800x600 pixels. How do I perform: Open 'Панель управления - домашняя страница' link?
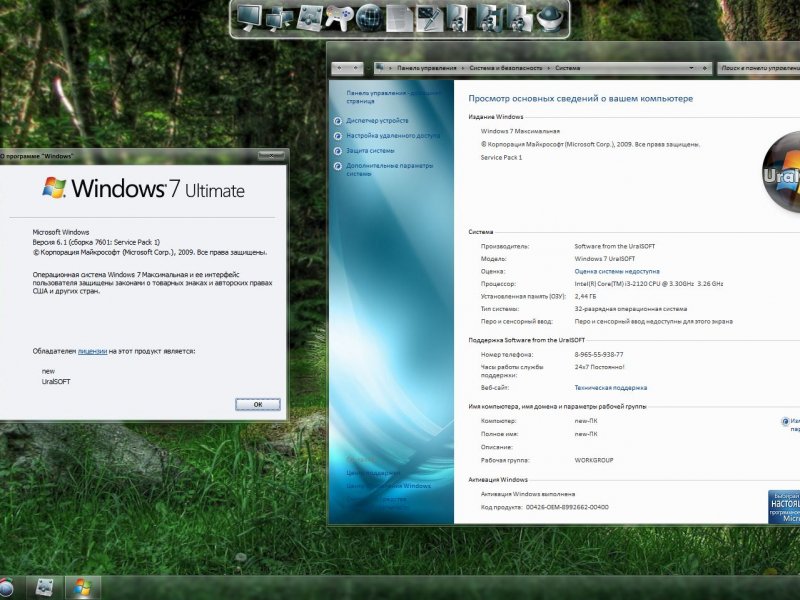(x=393, y=97)
